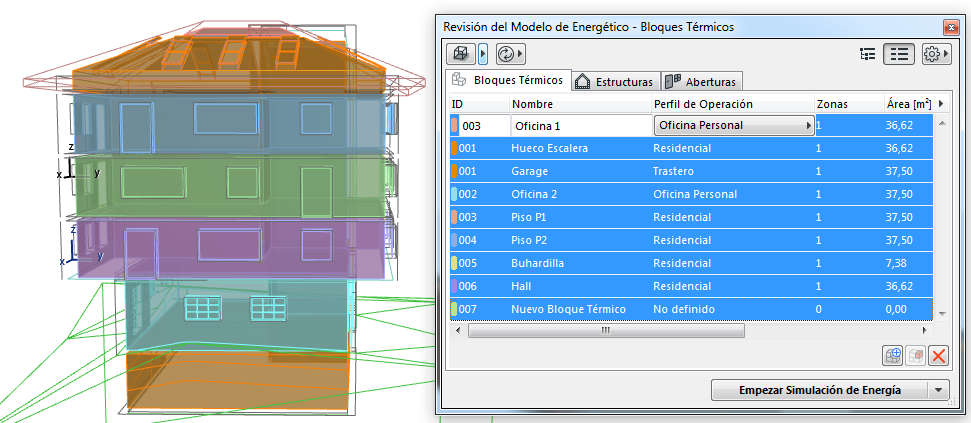Click the purple swatch of Hall
This screenshot has width=971, height=423.
(x=454, y=286)
